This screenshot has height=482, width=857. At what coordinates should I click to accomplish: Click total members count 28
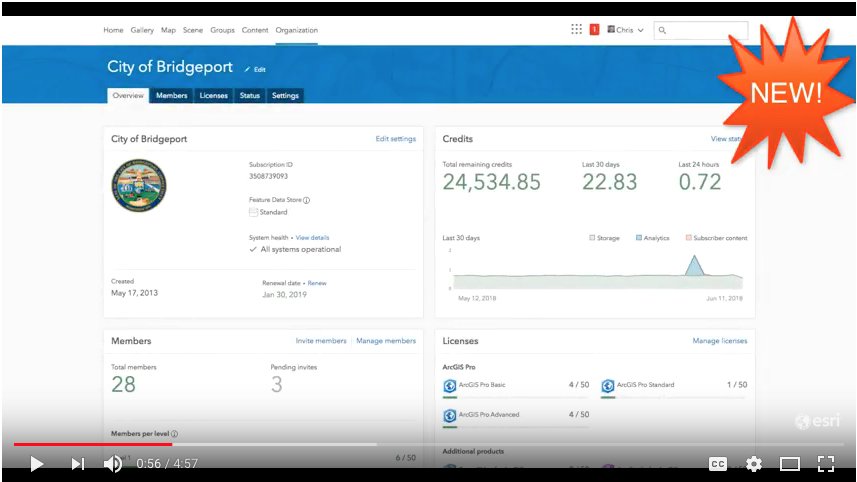123,385
